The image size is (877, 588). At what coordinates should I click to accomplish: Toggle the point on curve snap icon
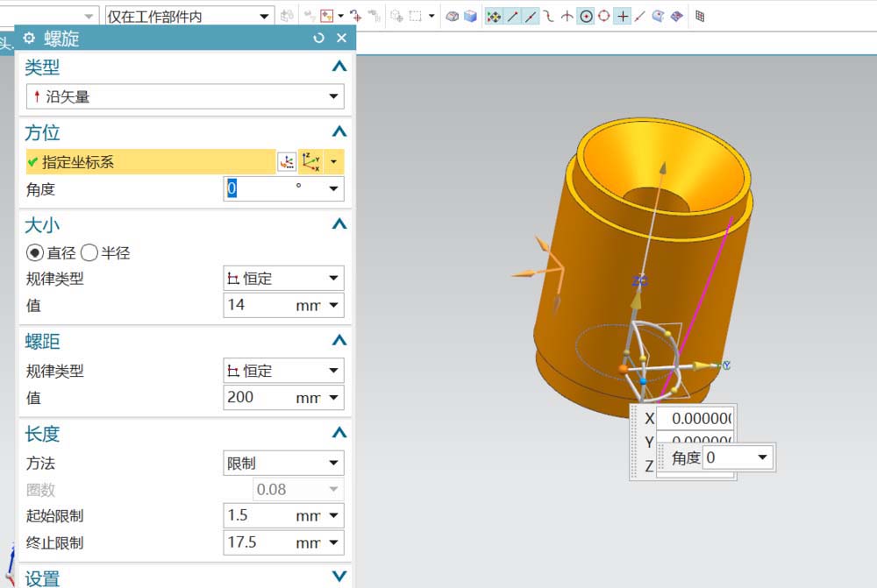(x=640, y=16)
